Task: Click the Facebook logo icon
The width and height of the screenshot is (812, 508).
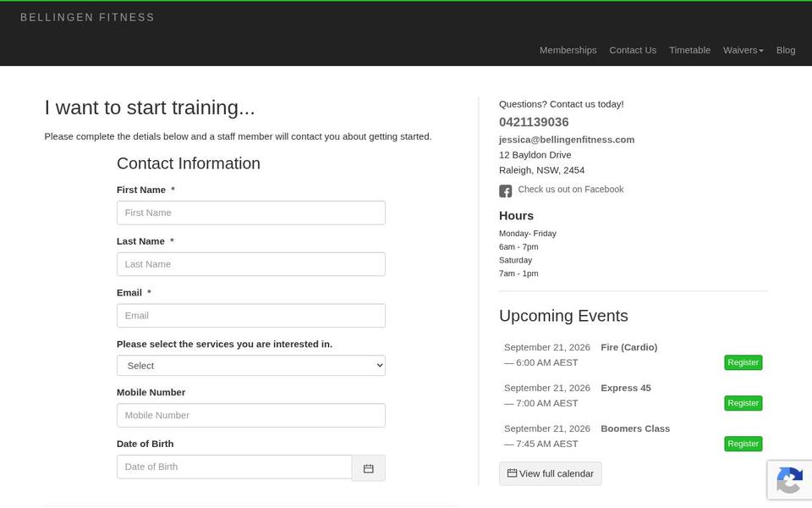Action: 506,190
